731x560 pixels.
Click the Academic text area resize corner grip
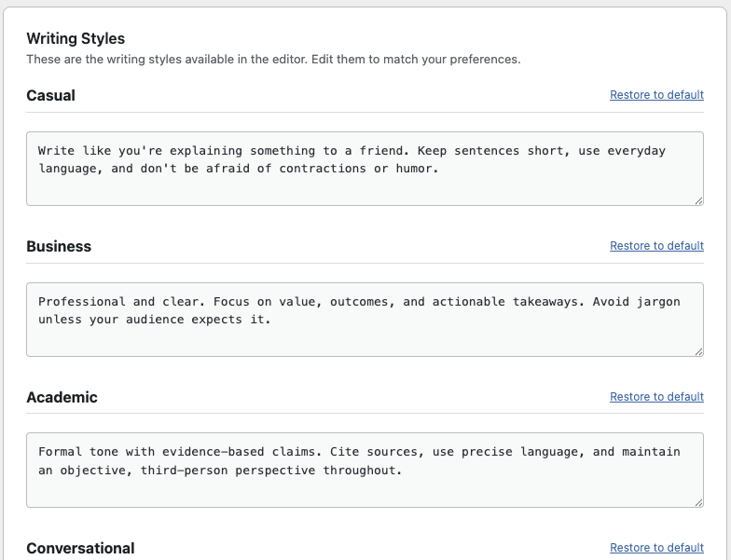[698, 502]
